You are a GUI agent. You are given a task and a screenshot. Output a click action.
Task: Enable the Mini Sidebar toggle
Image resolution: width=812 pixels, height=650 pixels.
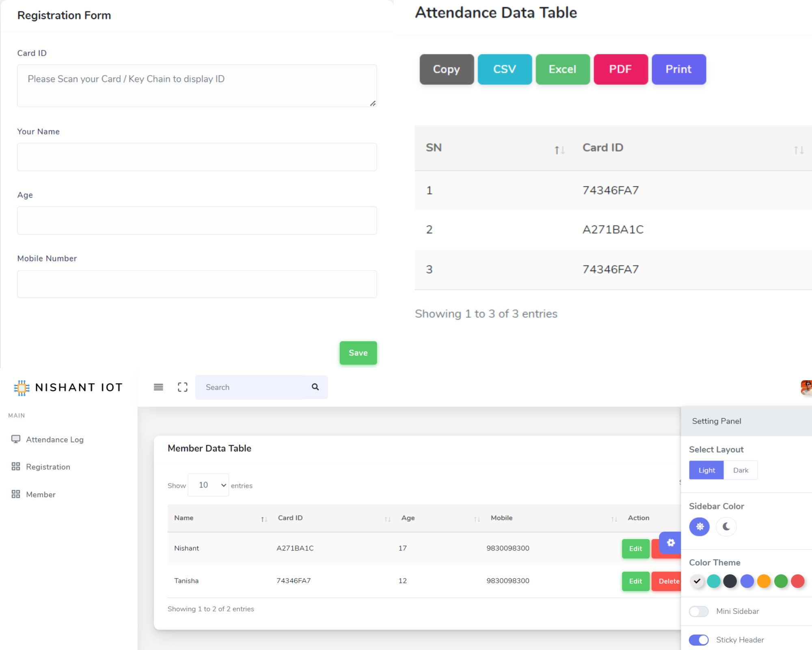click(699, 611)
